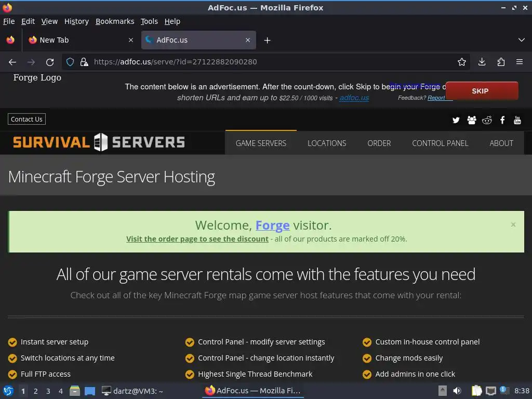Screen dimensions: 532x399
Task: Dismiss the green welcome banner
Action: tap(513, 224)
